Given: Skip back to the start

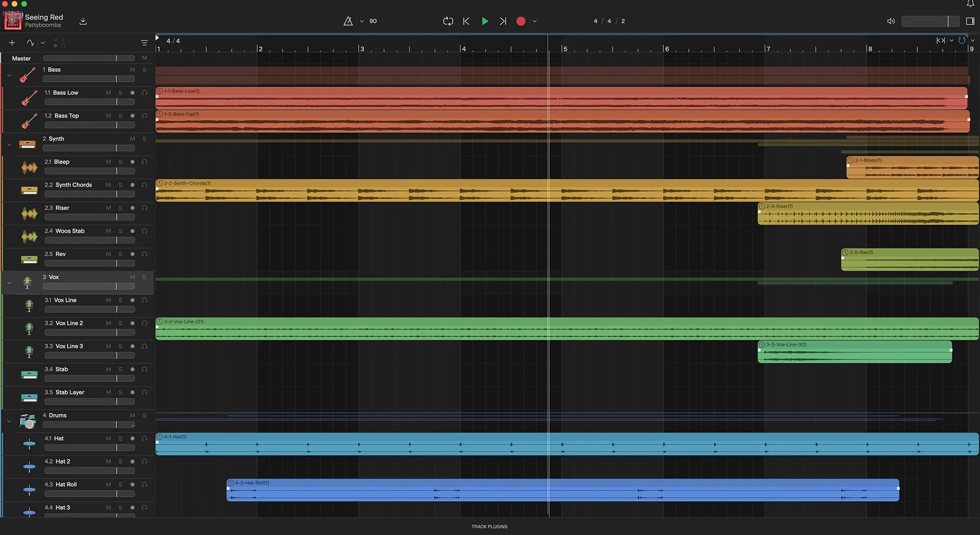Looking at the screenshot, I should point(466,21).
